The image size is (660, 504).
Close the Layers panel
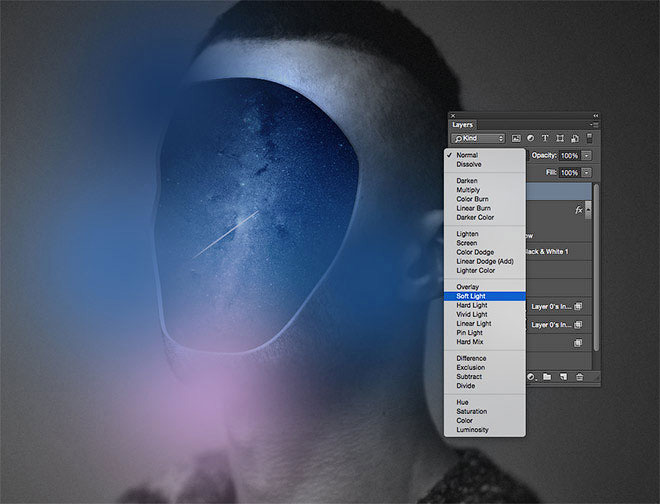pos(453,115)
